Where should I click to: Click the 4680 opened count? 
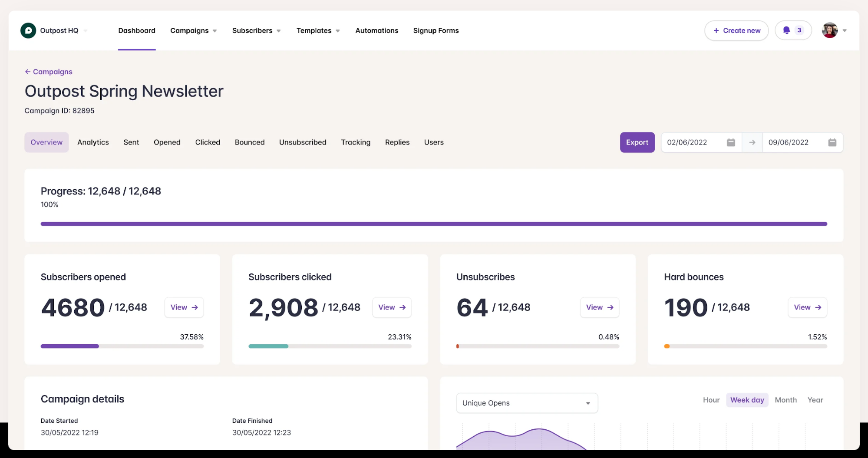click(x=73, y=307)
